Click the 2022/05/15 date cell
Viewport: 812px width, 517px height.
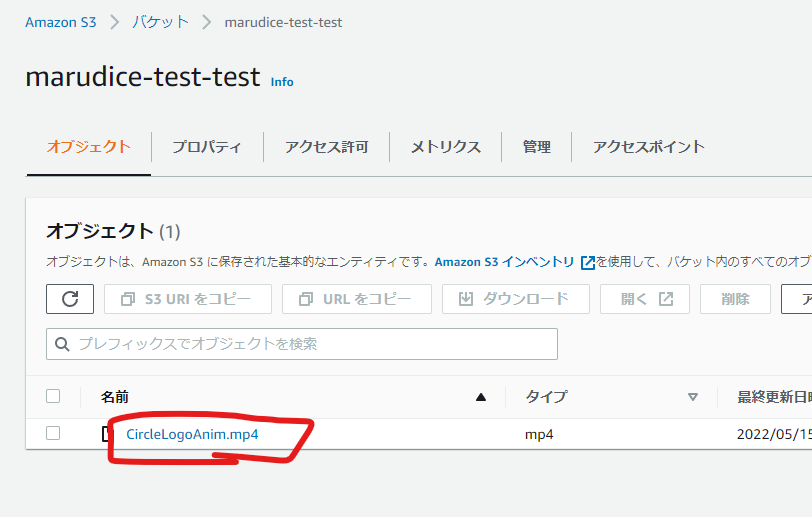[774, 434]
